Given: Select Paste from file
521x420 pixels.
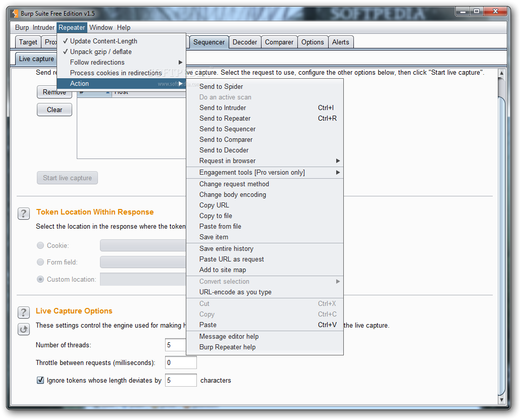Looking at the screenshot, I should coord(265,227).
